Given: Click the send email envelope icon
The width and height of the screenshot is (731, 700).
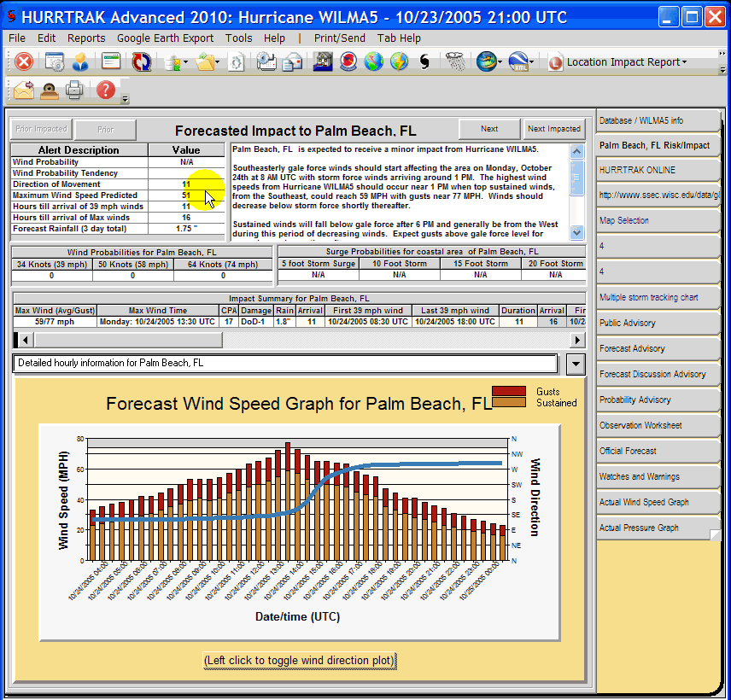Looking at the screenshot, I should (x=24, y=90).
